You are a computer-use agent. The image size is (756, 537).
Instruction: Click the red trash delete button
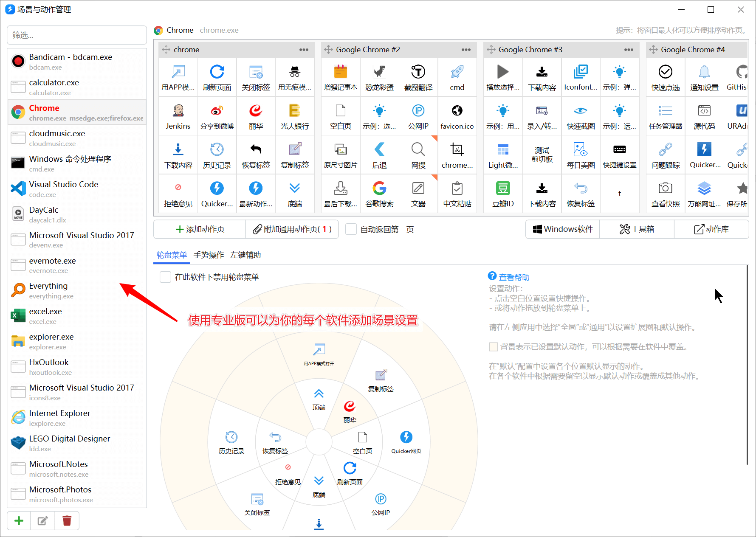(x=67, y=521)
